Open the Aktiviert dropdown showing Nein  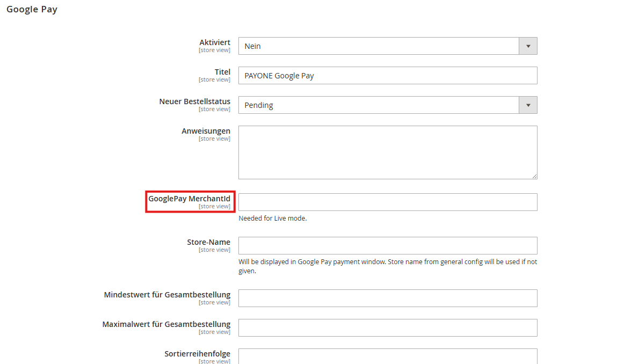tap(388, 46)
